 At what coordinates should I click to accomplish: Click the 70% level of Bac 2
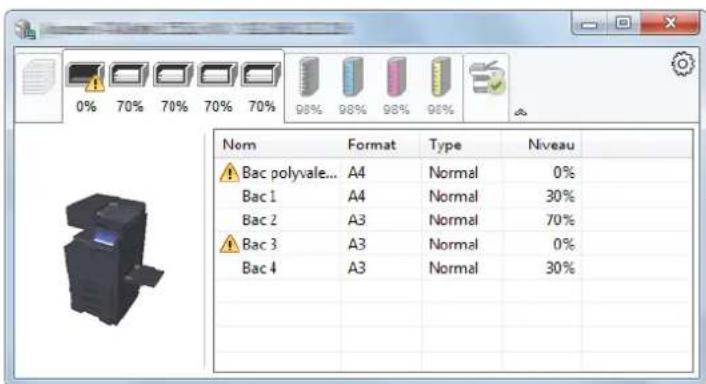[x=560, y=220]
